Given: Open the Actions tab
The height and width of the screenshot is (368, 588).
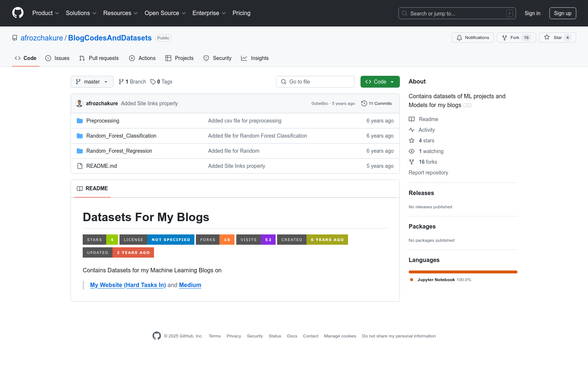Looking at the screenshot, I should pyautogui.click(x=142, y=58).
